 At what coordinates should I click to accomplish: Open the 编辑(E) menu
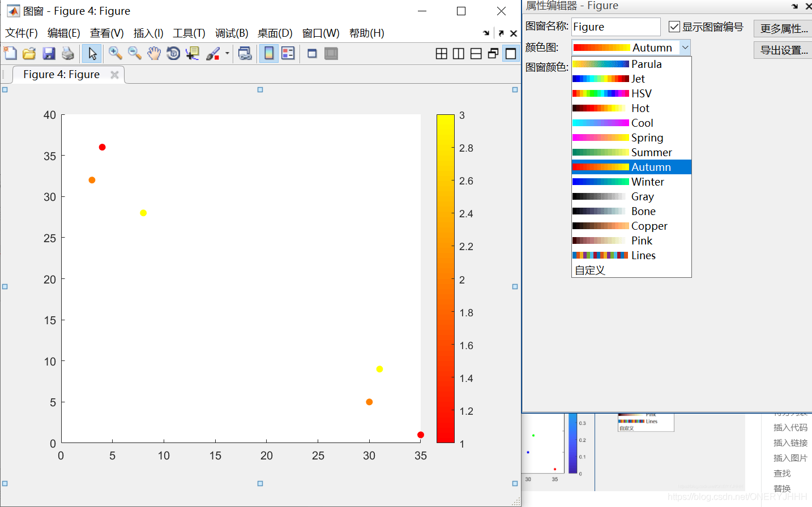pyautogui.click(x=64, y=33)
